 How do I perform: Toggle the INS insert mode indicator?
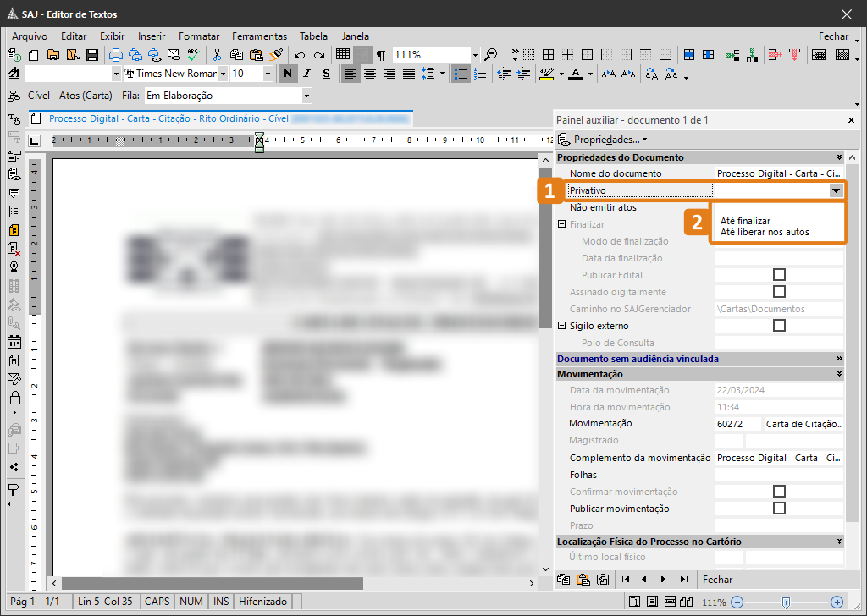pos(221,601)
